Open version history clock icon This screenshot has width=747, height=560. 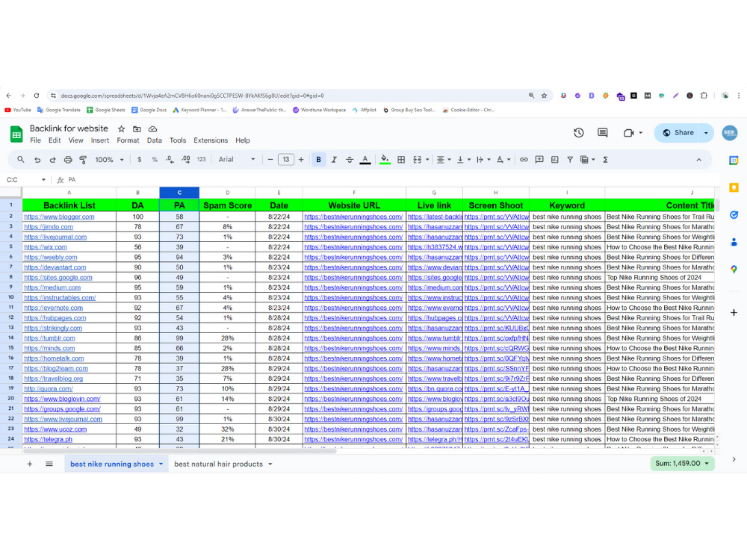(x=578, y=133)
